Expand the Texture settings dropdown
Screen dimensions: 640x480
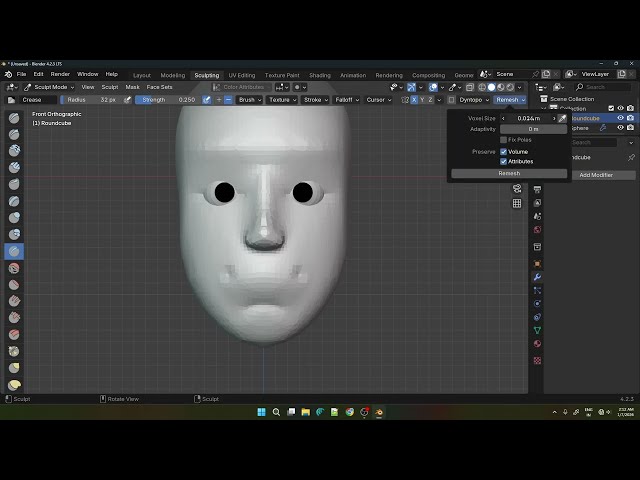pyautogui.click(x=283, y=100)
